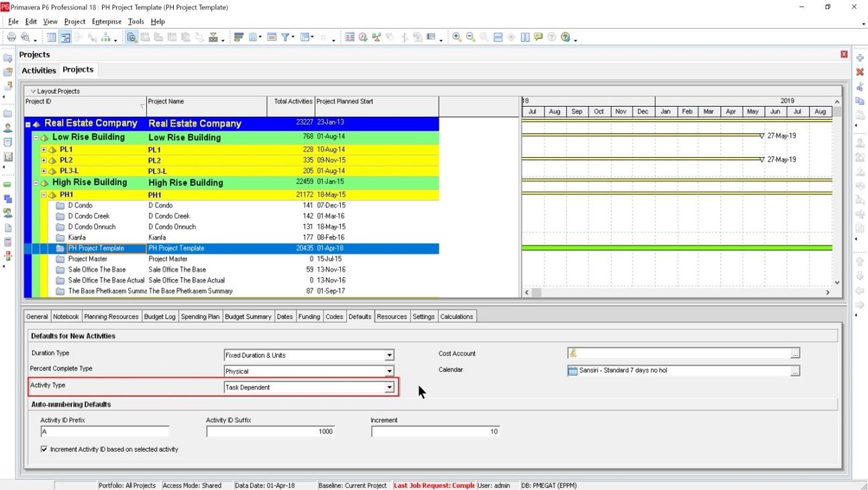Viewport: 868px width, 490px height.
Task: Click the Gantt chart view toolbar icon
Action: point(65,38)
